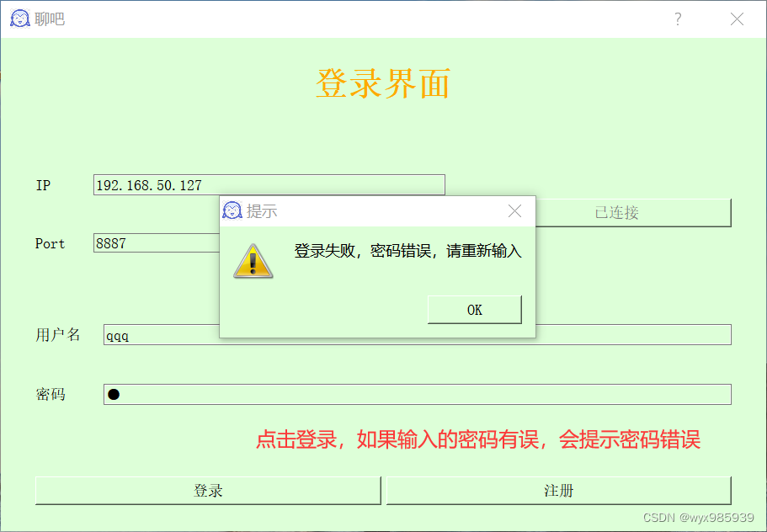Close the 提示 warning dialog

click(514, 211)
